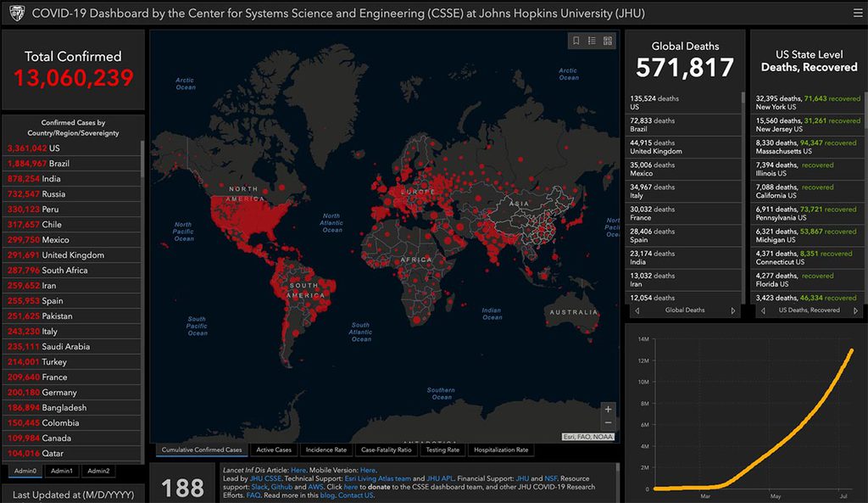Choose the Pennsylvania US state entry
Image resolution: width=868 pixels, height=503 pixels.
[x=807, y=214]
